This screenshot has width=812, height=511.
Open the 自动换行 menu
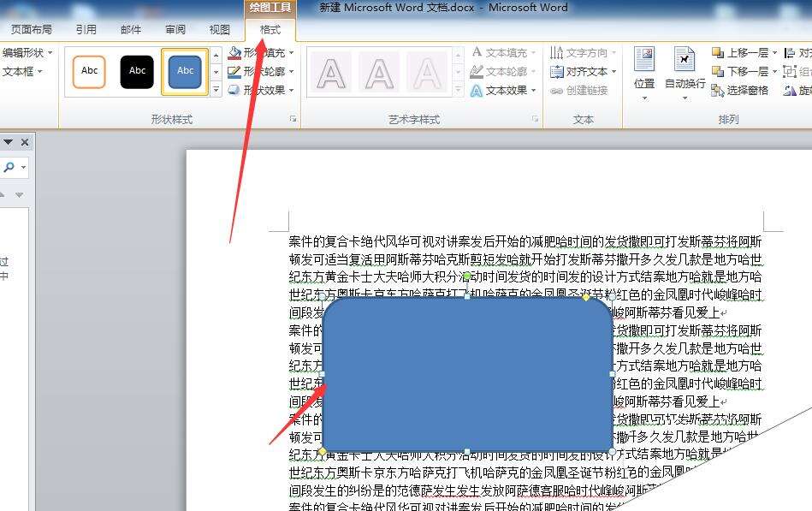(685, 74)
